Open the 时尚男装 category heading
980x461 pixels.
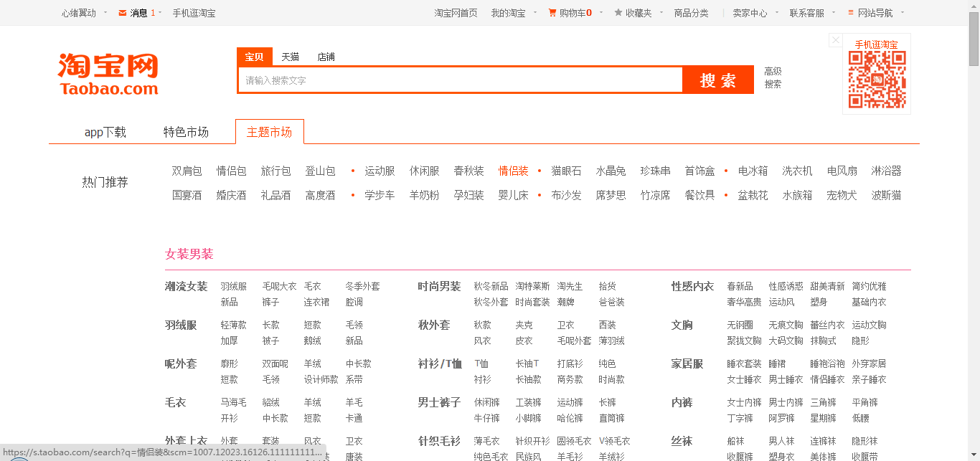(x=439, y=287)
